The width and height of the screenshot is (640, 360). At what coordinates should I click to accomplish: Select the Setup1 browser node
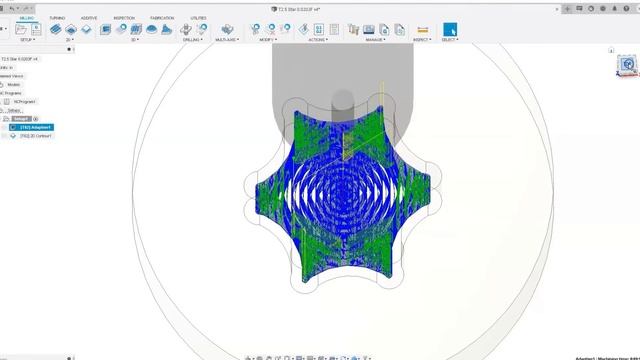tap(21, 119)
